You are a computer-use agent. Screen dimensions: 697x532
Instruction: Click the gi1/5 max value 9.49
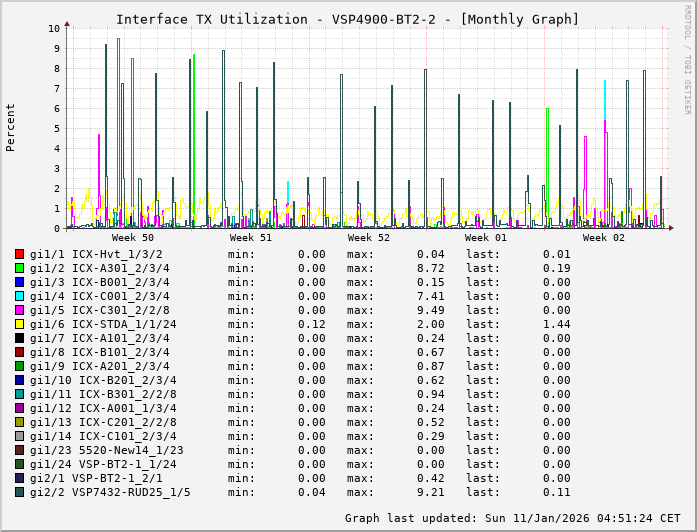[x=431, y=310]
